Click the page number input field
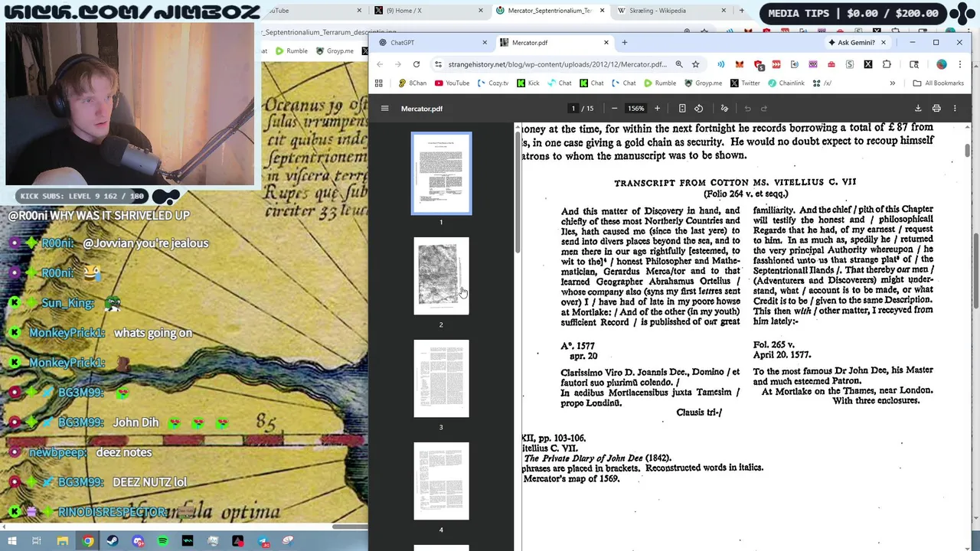Image resolution: width=980 pixels, height=551 pixels. tap(573, 109)
